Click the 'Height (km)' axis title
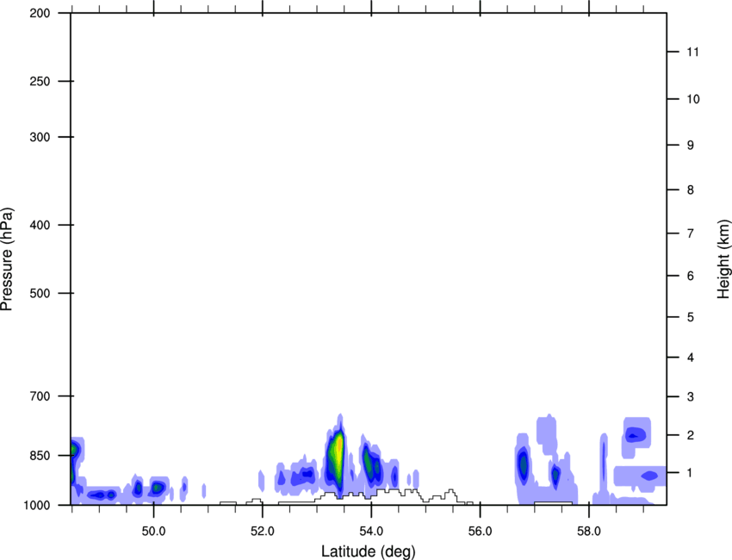The image size is (732, 560). [723, 258]
